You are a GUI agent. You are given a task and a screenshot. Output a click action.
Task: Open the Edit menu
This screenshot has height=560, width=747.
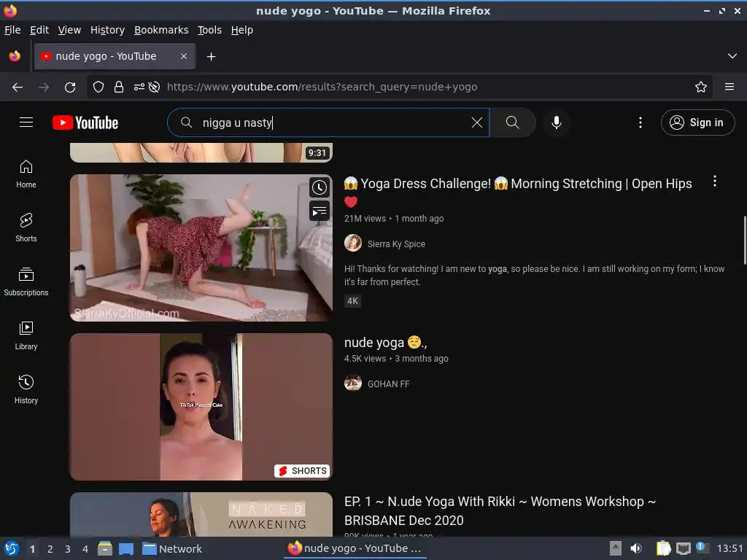pos(39,30)
